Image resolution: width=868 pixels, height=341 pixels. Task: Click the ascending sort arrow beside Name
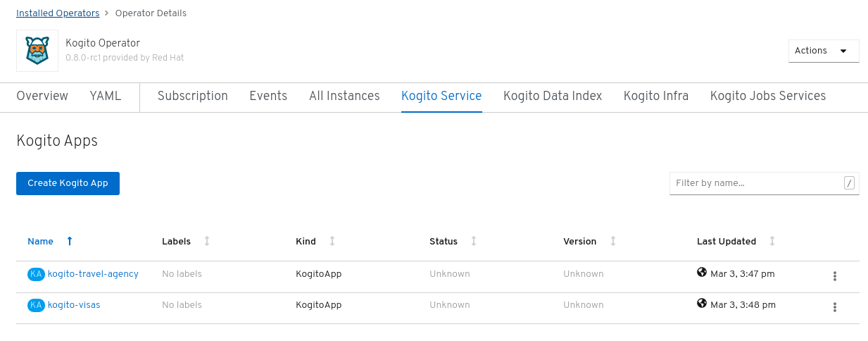click(69, 241)
